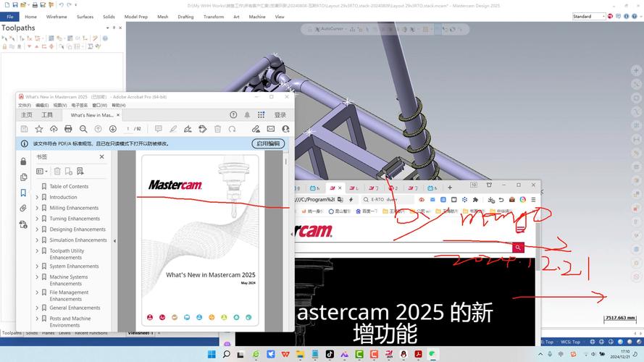Click the Acrobat page number field

point(127,129)
